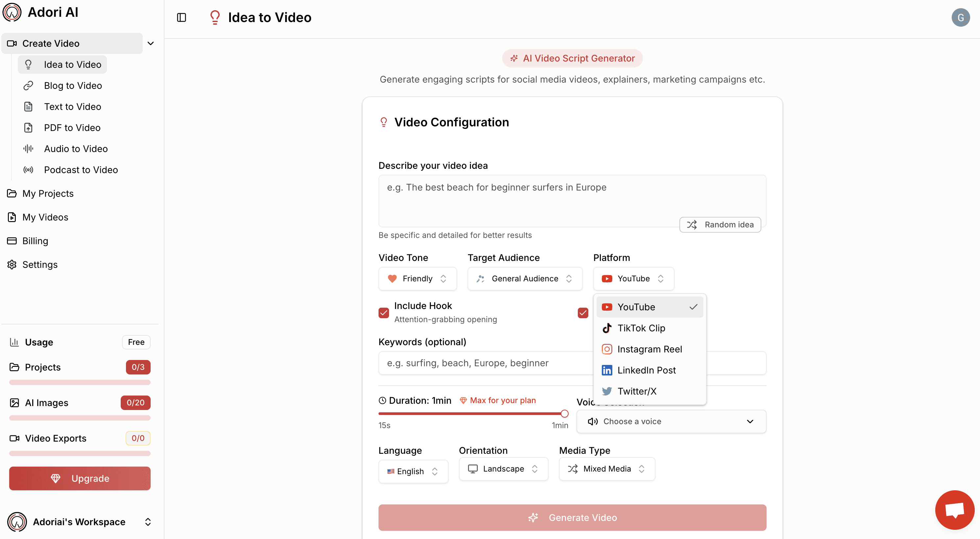Click the Random idea button
The height and width of the screenshot is (539, 980).
pyautogui.click(x=720, y=224)
